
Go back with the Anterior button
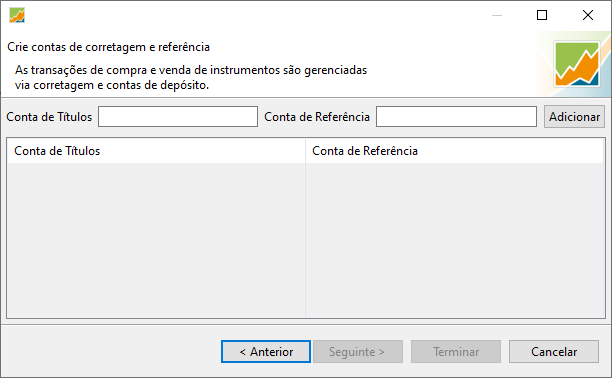tap(266, 351)
